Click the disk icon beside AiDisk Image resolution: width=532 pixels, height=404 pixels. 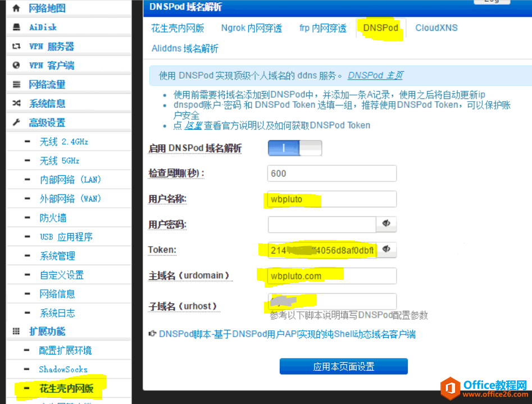click(16, 27)
